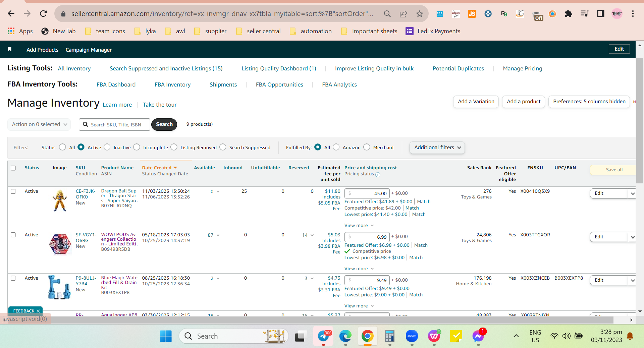Expand View more for Blue Magic Waterbed pricing

pyautogui.click(x=359, y=306)
